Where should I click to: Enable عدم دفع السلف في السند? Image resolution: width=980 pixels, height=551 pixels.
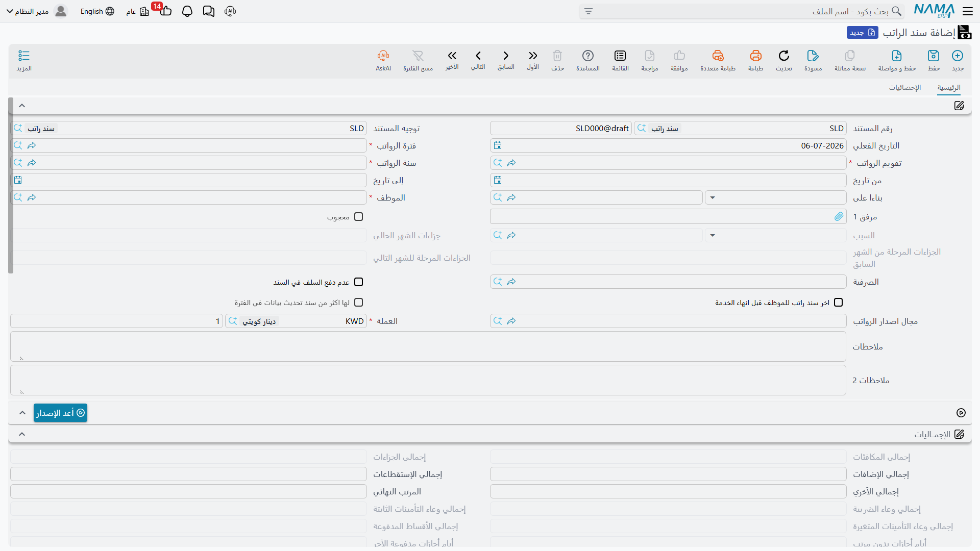pyautogui.click(x=359, y=282)
